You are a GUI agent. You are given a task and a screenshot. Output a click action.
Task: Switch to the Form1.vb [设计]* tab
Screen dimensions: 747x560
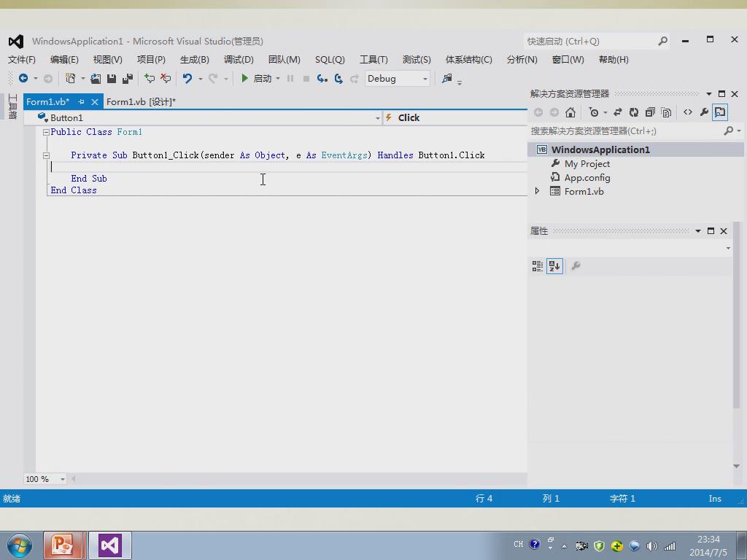tap(141, 102)
